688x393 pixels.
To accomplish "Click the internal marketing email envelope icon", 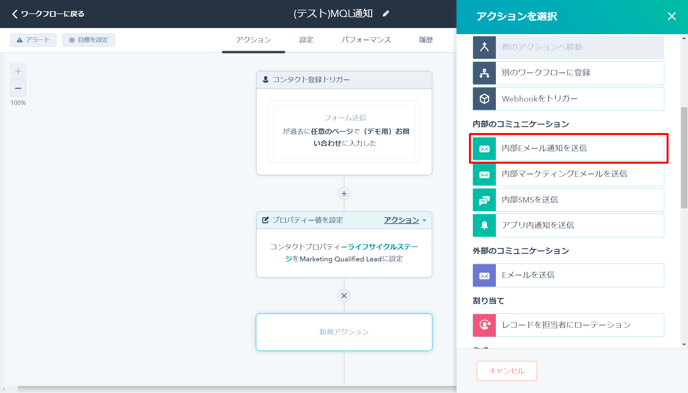I will [x=484, y=174].
